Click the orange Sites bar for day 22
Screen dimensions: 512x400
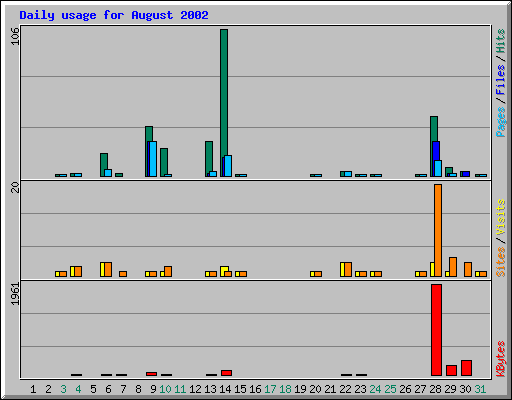[x=348, y=269]
